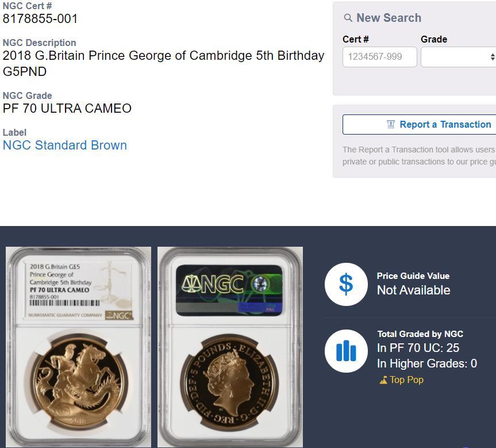Click the magnifier icon beside New Search
496x448 pixels.
coord(348,18)
